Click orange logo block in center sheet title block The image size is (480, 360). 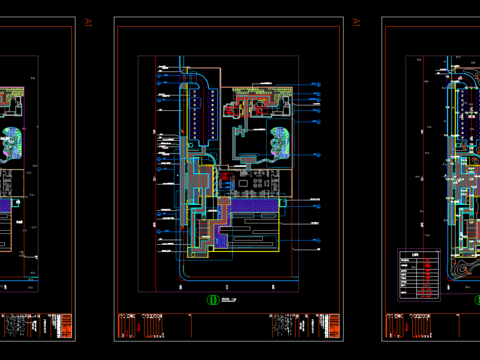click(x=334, y=326)
